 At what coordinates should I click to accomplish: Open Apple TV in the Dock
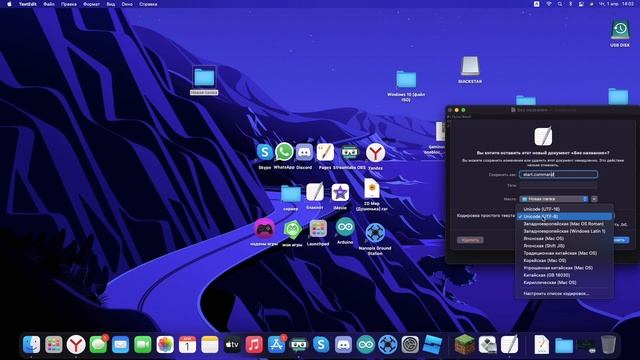click(232, 345)
